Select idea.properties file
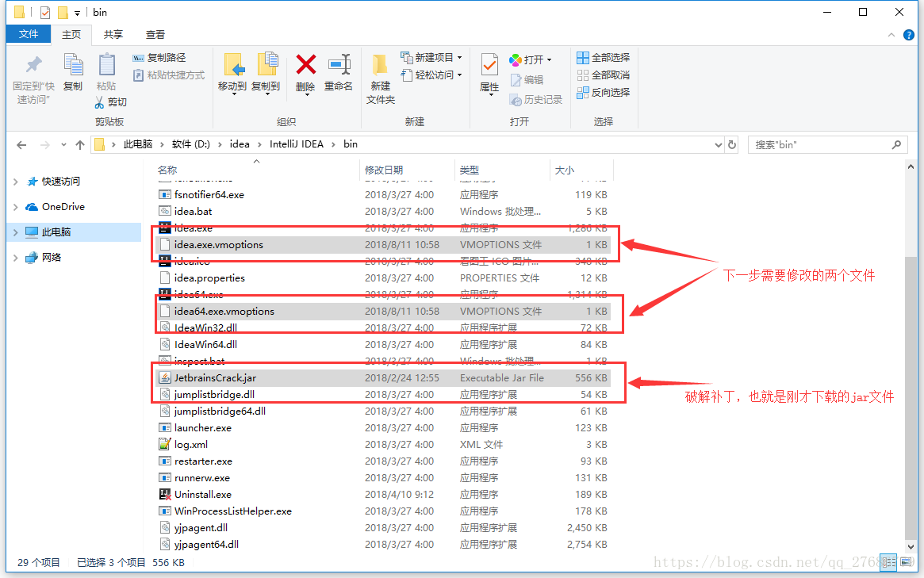The image size is (924, 578). coord(383,278)
